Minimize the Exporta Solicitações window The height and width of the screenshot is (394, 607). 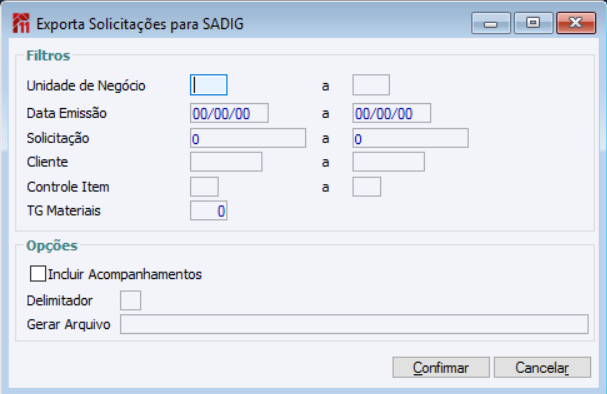(491, 23)
